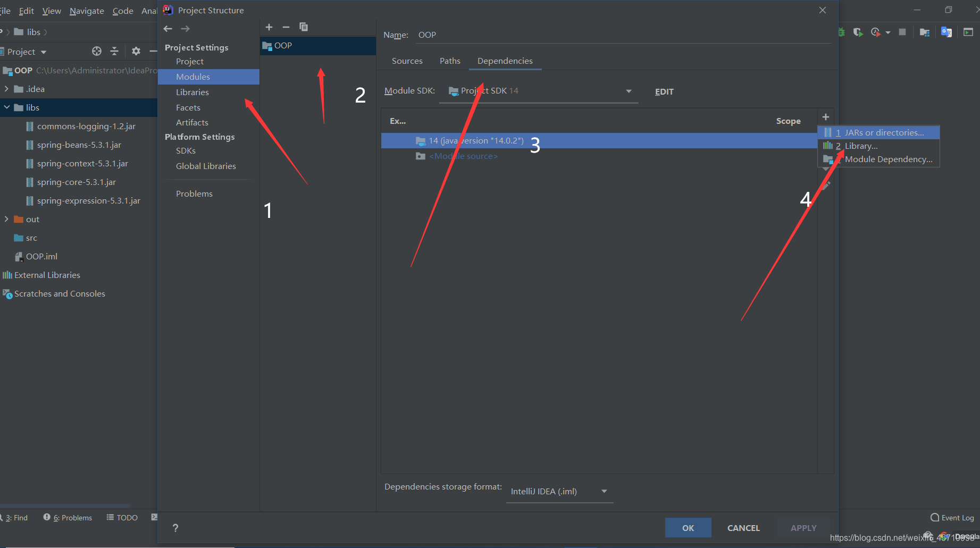Click the Debug bug icon
Image resolution: width=980 pixels, height=548 pixels.
(841, 32)
